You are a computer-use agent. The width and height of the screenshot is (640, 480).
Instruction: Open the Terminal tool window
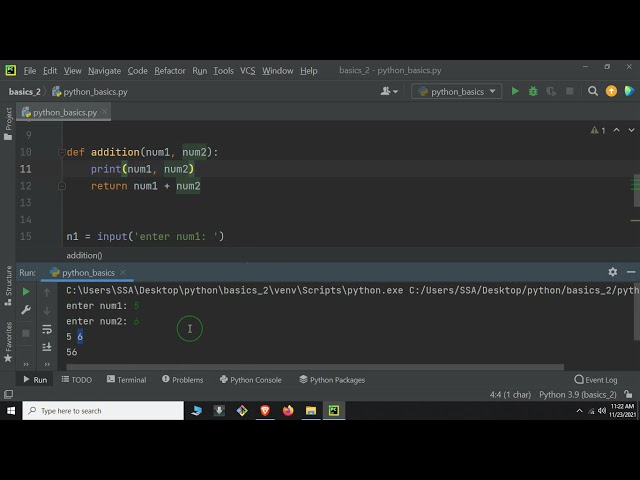coord(127,380)
